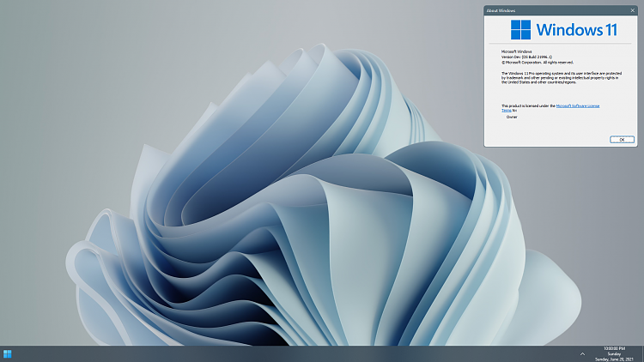The image size is (644, 362).
Task: Show hidden icons in the system tray
Action: (x=582, y=353)
